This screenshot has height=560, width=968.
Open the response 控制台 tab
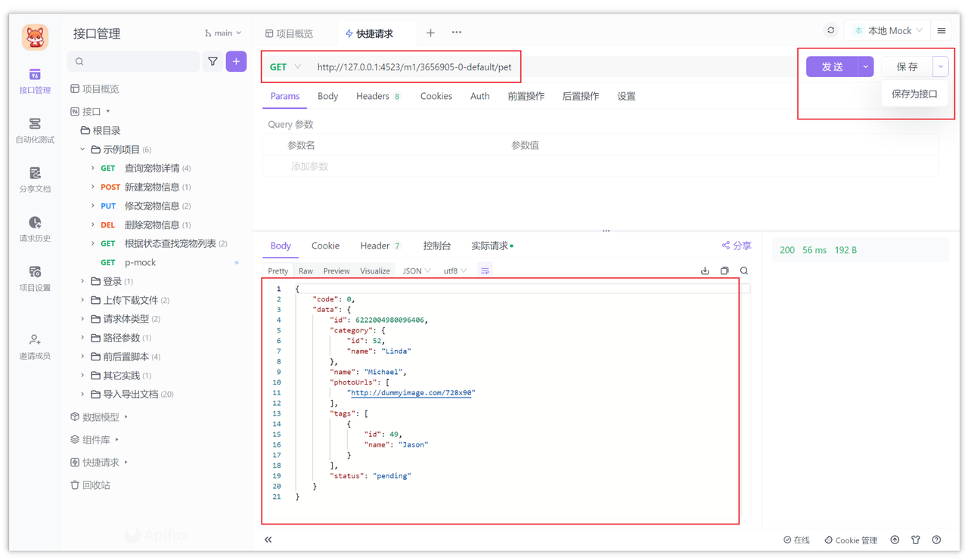tap(436, 246)
